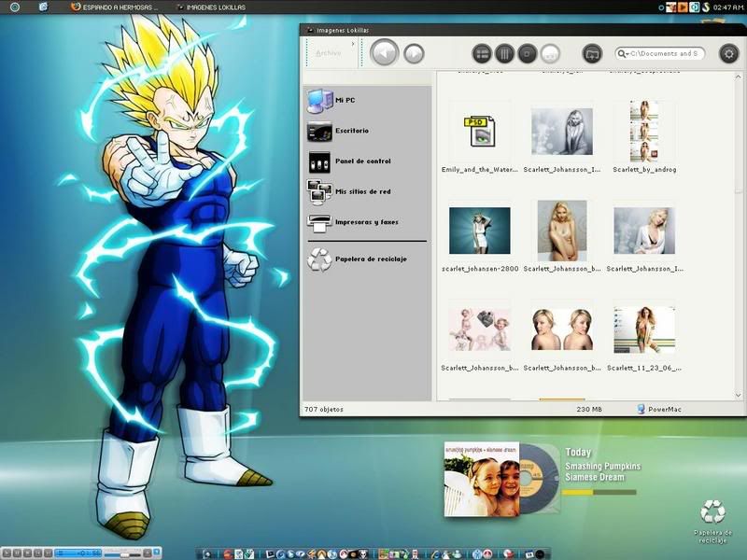The height and width of the screenshot is (560, 747).
Task: Switch to IMAGENES LOKILLAS taskbar item
Action: point(211,7)
